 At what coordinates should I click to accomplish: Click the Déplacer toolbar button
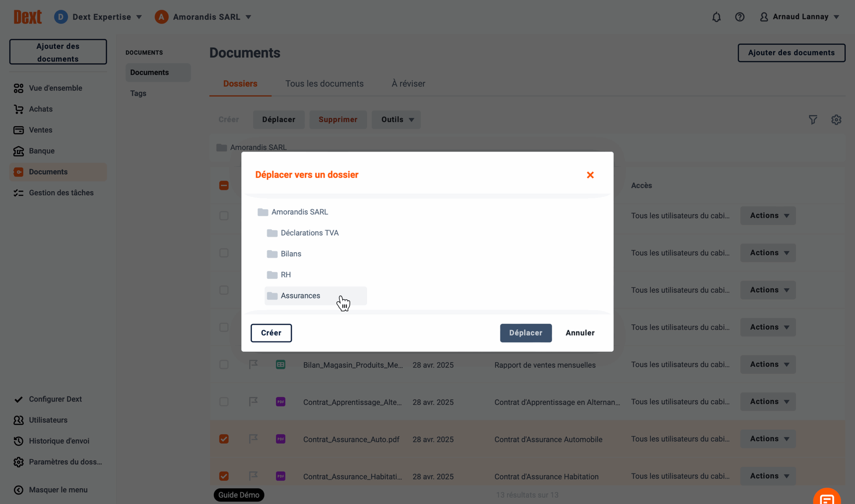[279, 119]
